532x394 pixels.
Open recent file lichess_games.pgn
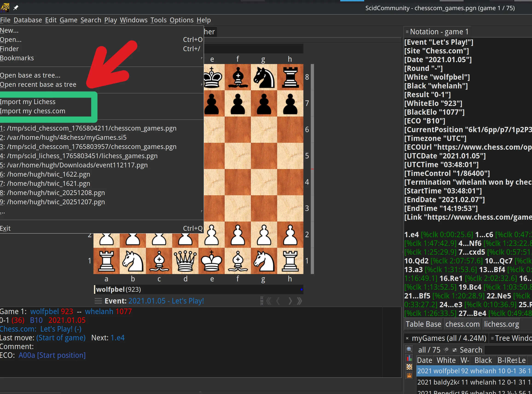tap(102, 156)
